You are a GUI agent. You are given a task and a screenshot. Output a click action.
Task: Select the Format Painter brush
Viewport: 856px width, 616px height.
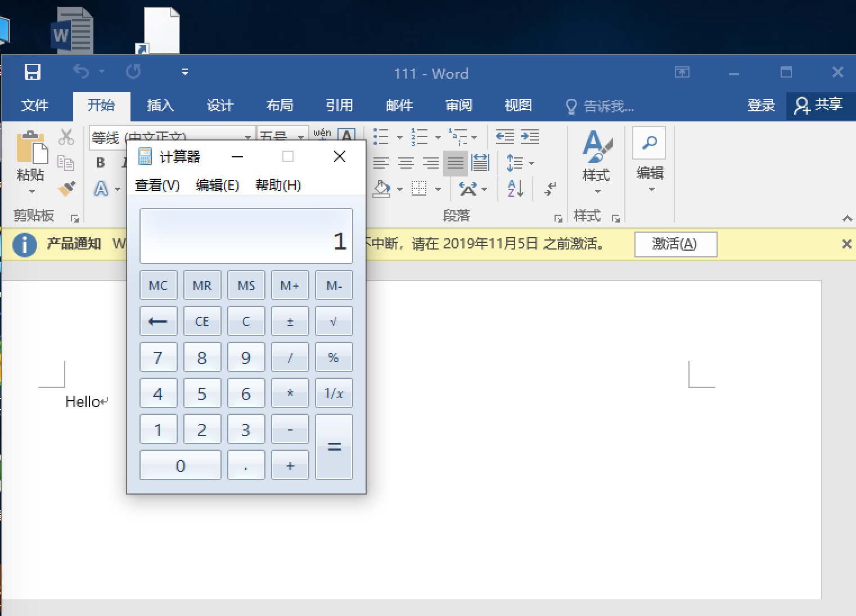click(66, 188)
